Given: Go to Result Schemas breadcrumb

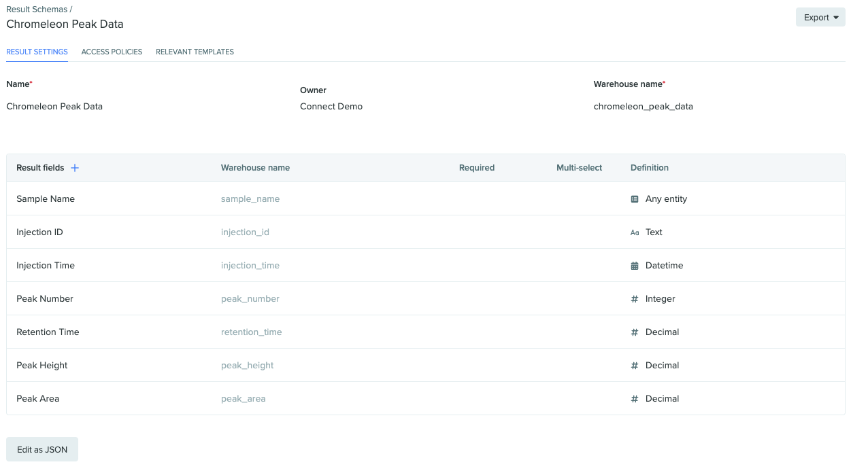Looking at the screenshot, I should [37, 10].
